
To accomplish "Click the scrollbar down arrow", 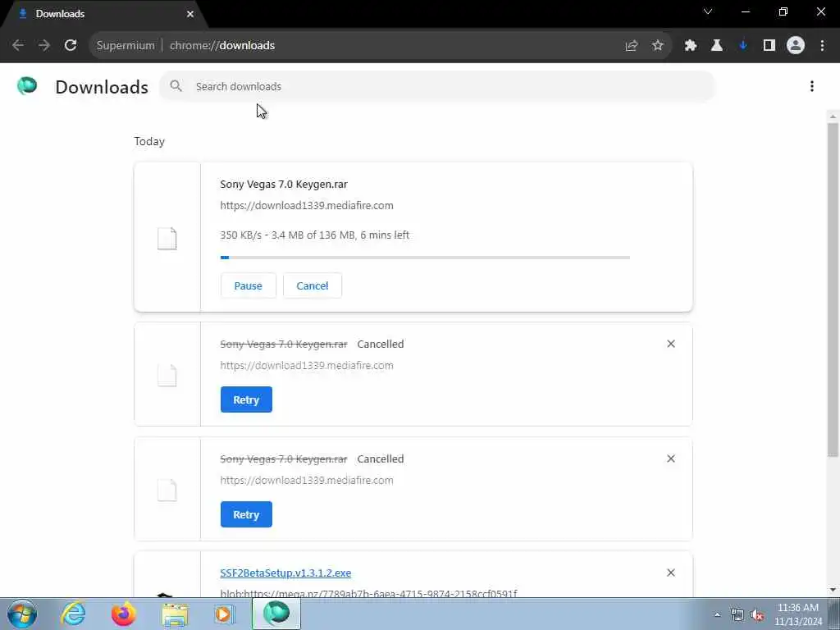I will (833, 591).
